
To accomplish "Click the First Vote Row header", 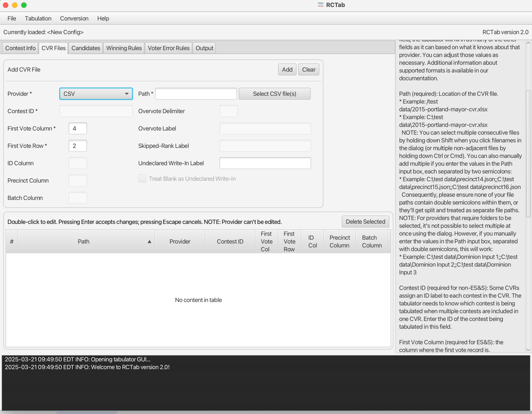I will pyautogui.click(x=289, y=242).
